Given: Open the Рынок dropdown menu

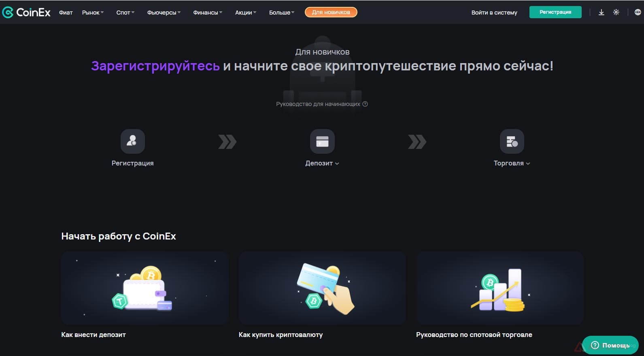Looking at the screenshot, I should coord(93,13).
